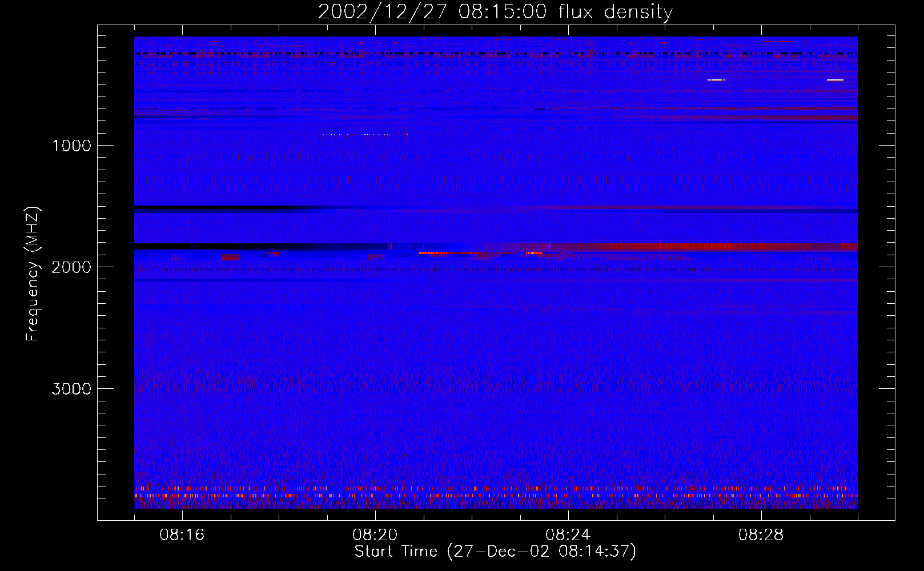Click the white dash near 08:27 at top
Image resolution: width=924 pixels, height=571 pixels.
click(x=717, y=80)
